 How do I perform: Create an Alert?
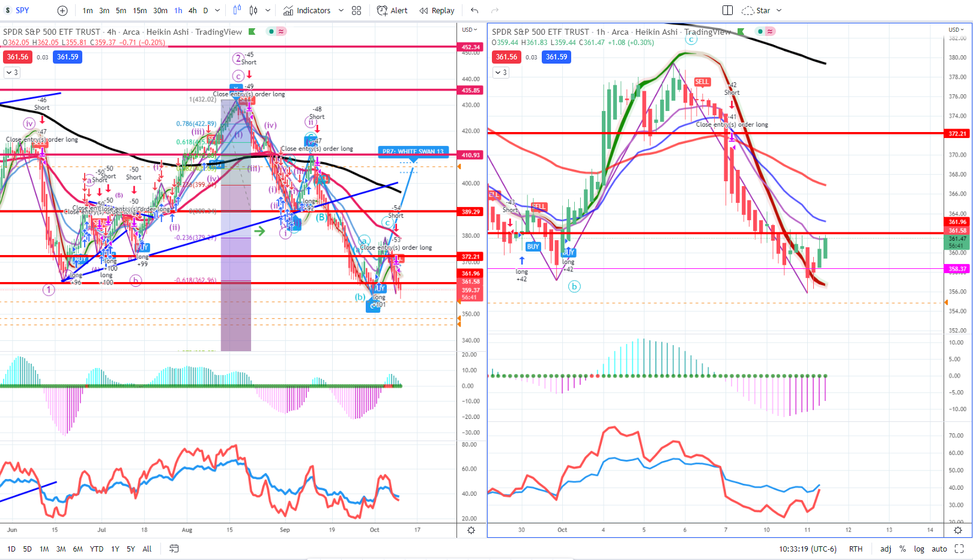392,10
